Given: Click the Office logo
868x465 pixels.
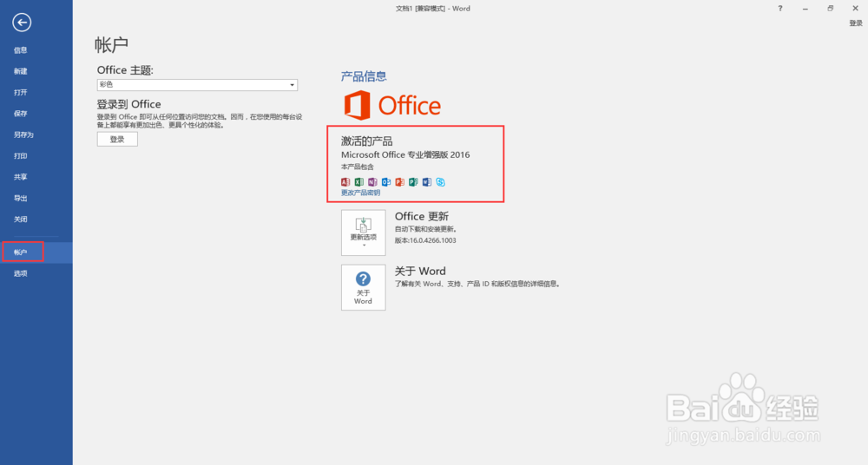Looking at the screenshot, I should click(x=392, y=105).
